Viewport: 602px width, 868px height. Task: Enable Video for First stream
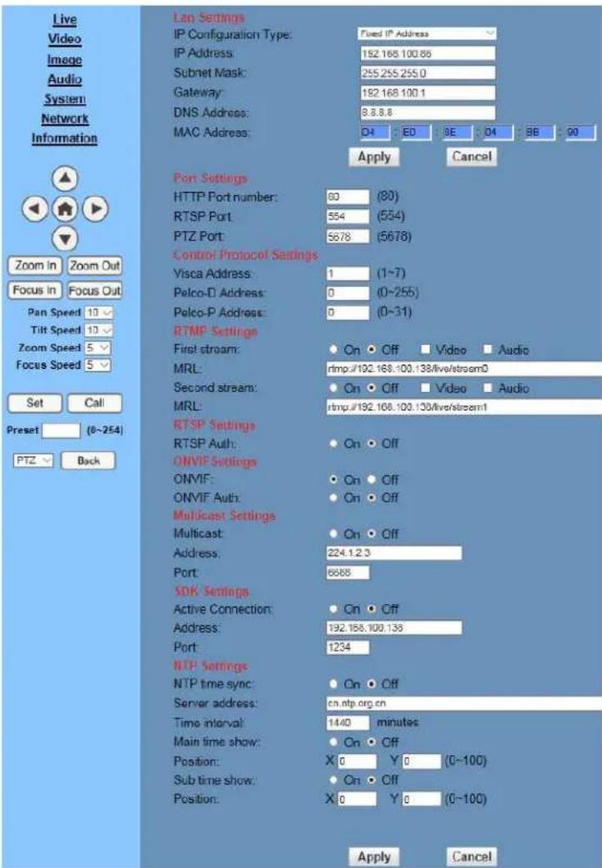tap(426, 349)
